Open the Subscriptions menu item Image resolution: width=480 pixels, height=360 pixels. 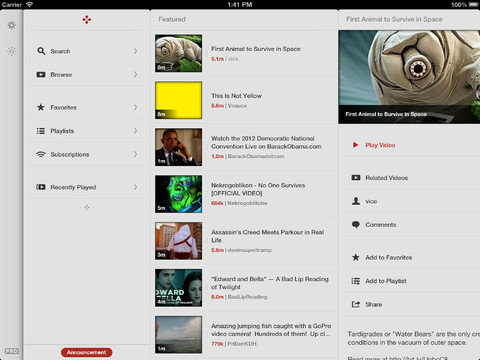click(x=87, y=154)
